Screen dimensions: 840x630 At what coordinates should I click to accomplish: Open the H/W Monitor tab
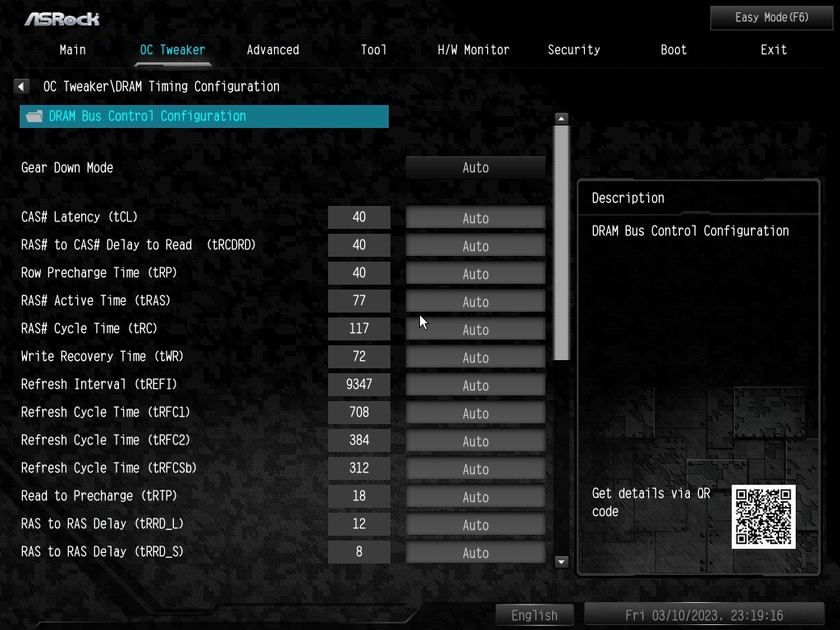[473, 50]
